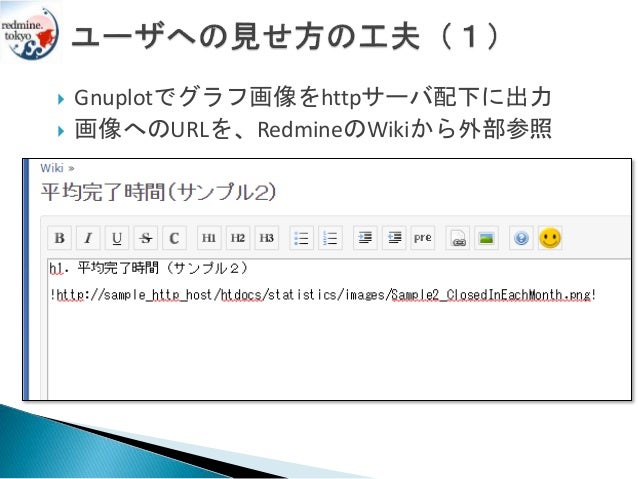The image size is (638, 479).
Task: Create an unordered bullet list
Action: coord(301,238)
